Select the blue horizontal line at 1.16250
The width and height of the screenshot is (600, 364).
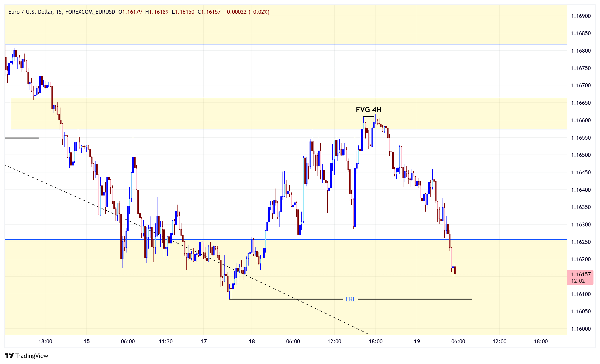(286, 239)
